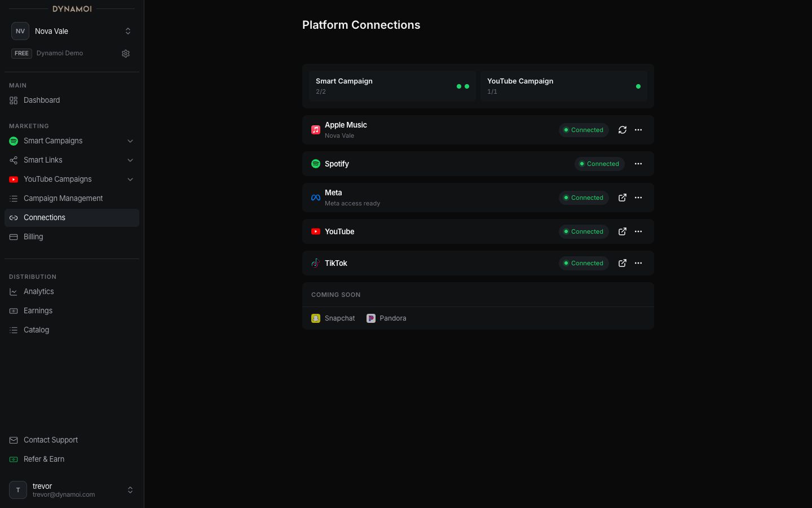Click the Platform Connections heading
The height and width of the screenshot is (508, 812).
coord(361,25)
